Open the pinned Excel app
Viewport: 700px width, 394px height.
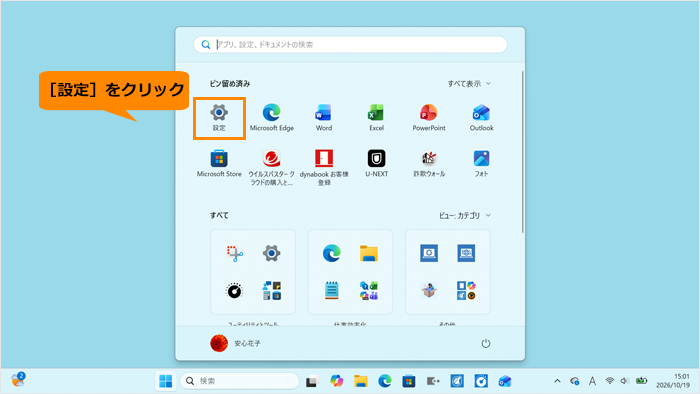376,118
